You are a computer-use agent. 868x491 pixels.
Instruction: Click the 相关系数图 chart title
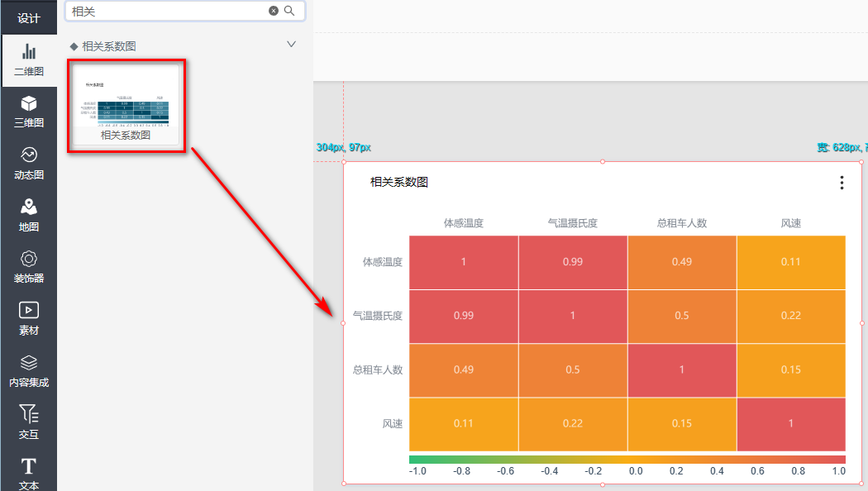[x=399, y=183]
